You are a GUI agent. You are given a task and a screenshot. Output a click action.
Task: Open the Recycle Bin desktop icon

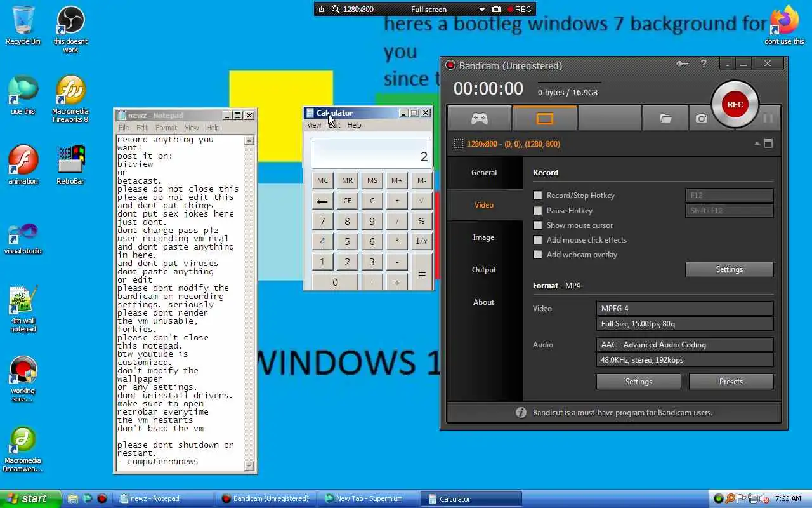[23, 26]
